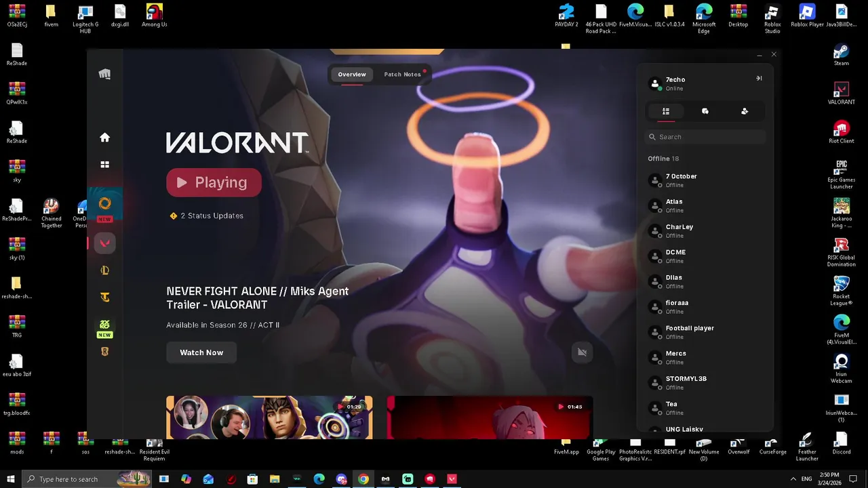The image size is (868, 488).
Task: Select friend DCME
Action: [x=705, y=256]
